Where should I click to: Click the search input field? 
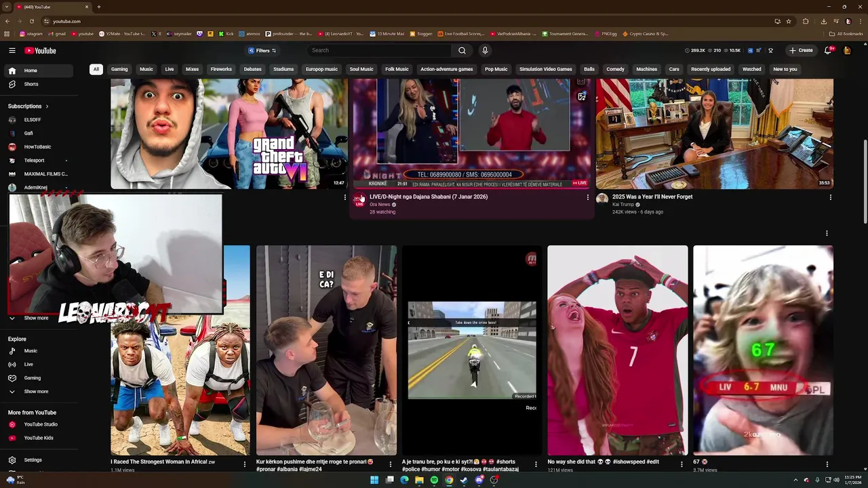pyautogui.click(x=380, y=50)
